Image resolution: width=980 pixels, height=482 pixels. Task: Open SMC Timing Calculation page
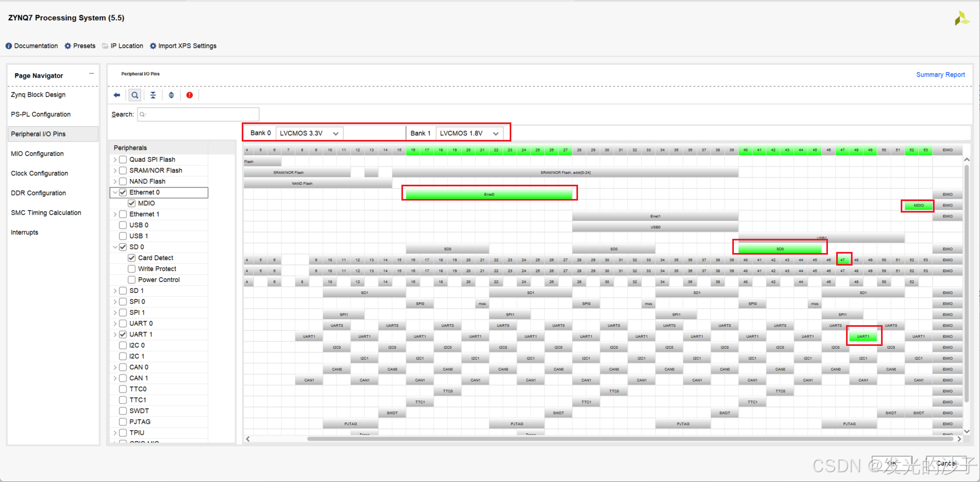pos(46,213)
